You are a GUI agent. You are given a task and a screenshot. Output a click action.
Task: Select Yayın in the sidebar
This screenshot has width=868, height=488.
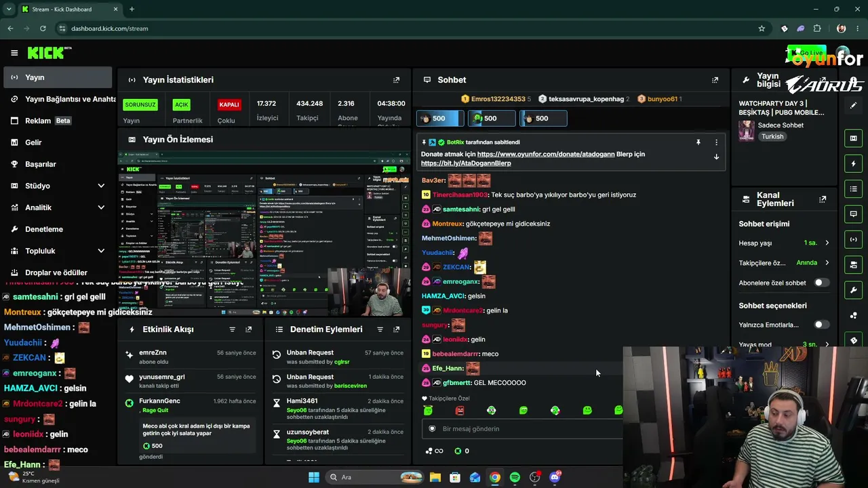click(58, 77)
